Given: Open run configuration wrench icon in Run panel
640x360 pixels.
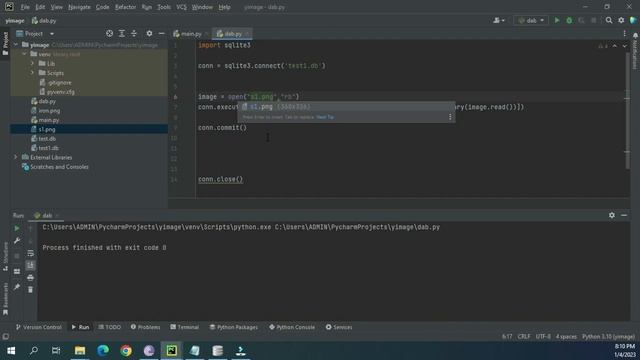Looking at the screenshot, I should pyautogui.click(x=17, y=241).
